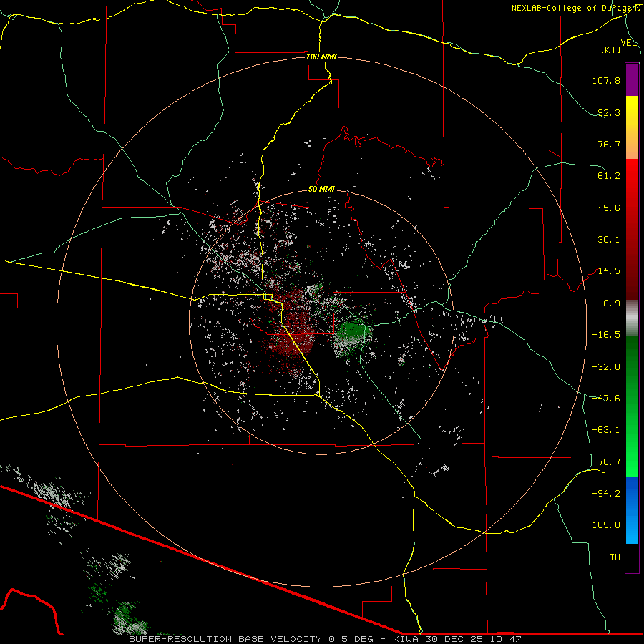Click the -94.2 velocity scale value

click(x=606, y=494)
